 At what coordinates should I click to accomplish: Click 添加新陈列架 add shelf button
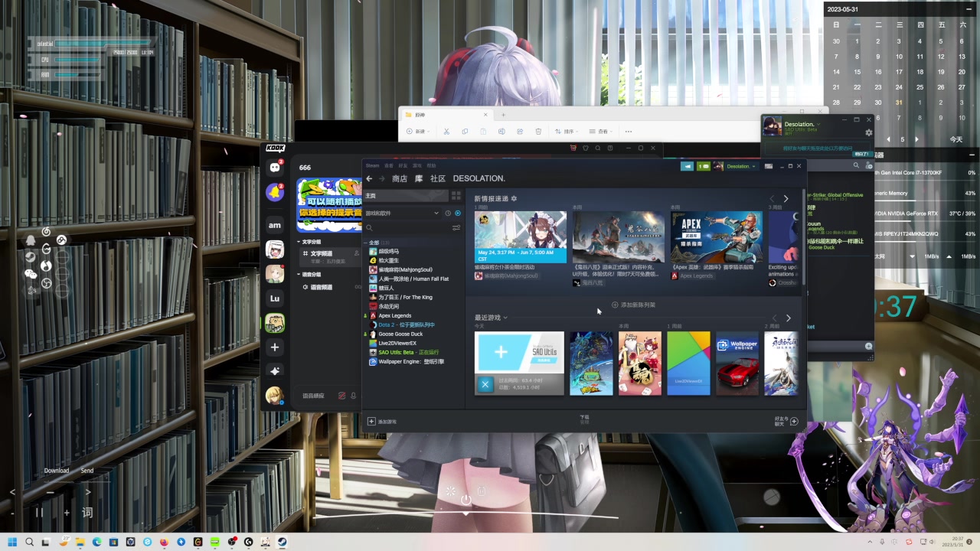click(x=633, y=305)
